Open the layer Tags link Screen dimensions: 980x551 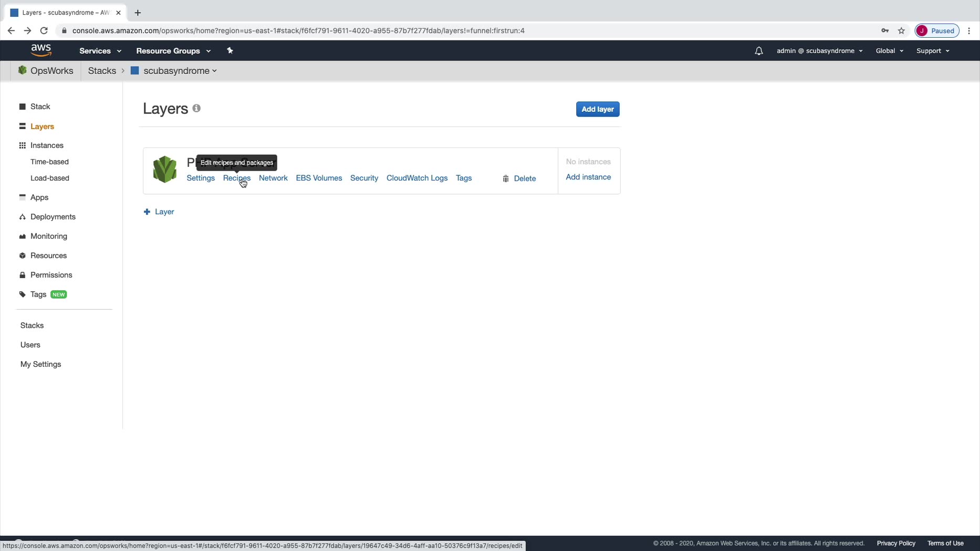tap(464, 178)
